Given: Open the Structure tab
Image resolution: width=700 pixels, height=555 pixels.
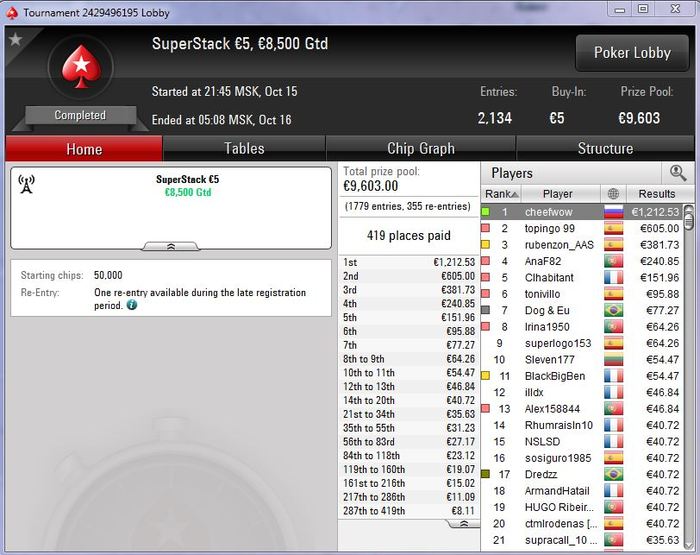Looking at the screenshot, I should tap(605, 148).
